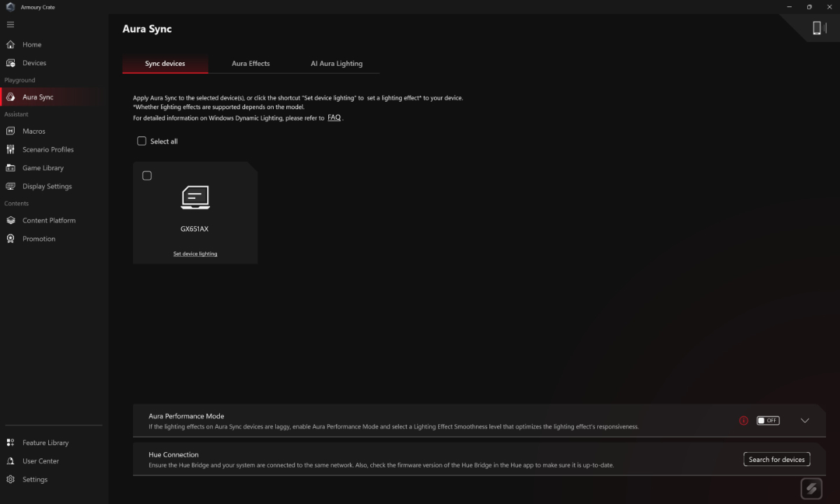840x504 pixels.
Task: Click the Settings gear icon
Action: point(10,479)
